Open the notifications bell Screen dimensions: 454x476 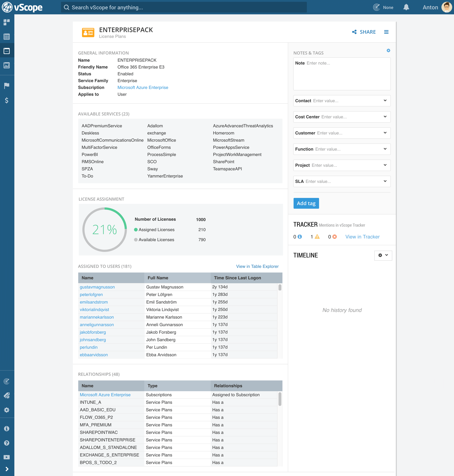406,7
